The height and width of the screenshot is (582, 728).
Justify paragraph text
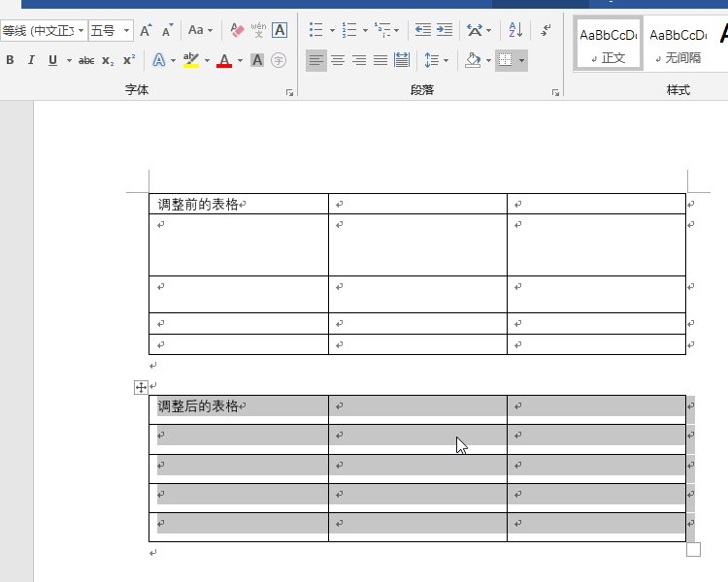coord(381,60)
